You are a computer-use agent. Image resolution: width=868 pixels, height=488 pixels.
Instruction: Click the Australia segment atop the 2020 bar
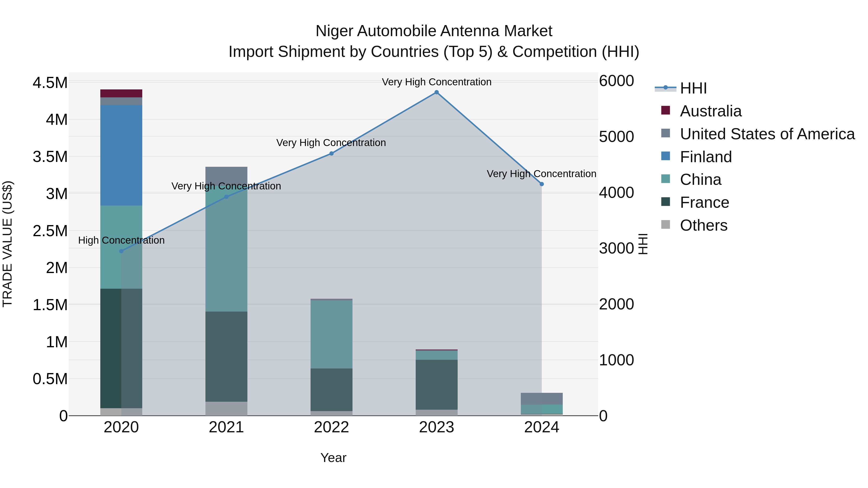[x=121, y=94]
